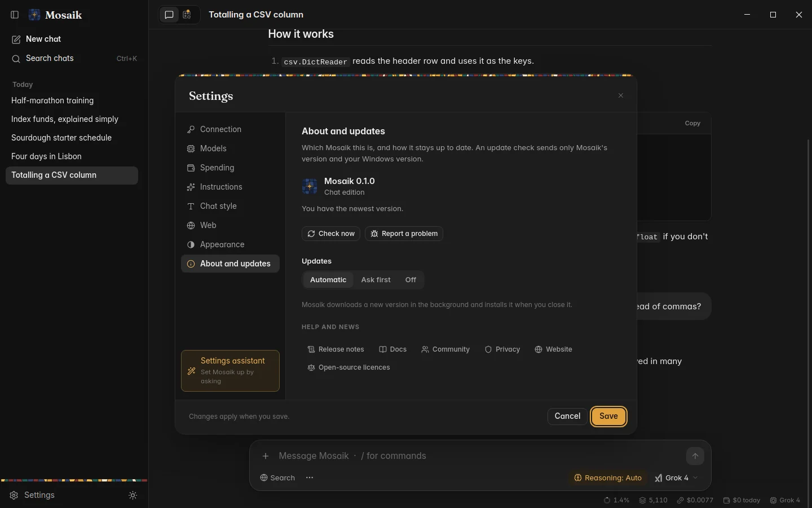Open Web settings tab
812x508 pixels.
click(x=230, y=225)
